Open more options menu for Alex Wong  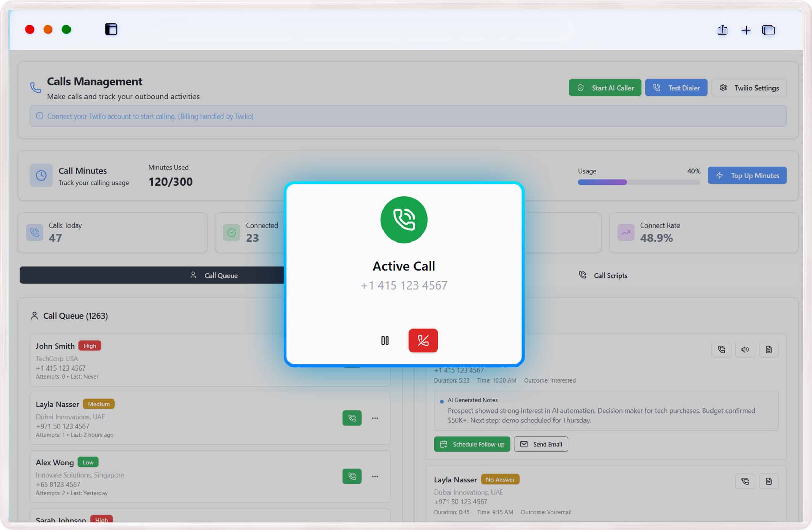tap(375, 476)
